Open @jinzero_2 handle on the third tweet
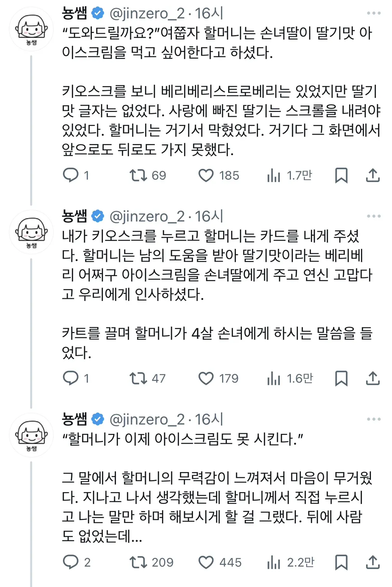Image resolution: width=392 pixels, height=587 pixels. 147,419
